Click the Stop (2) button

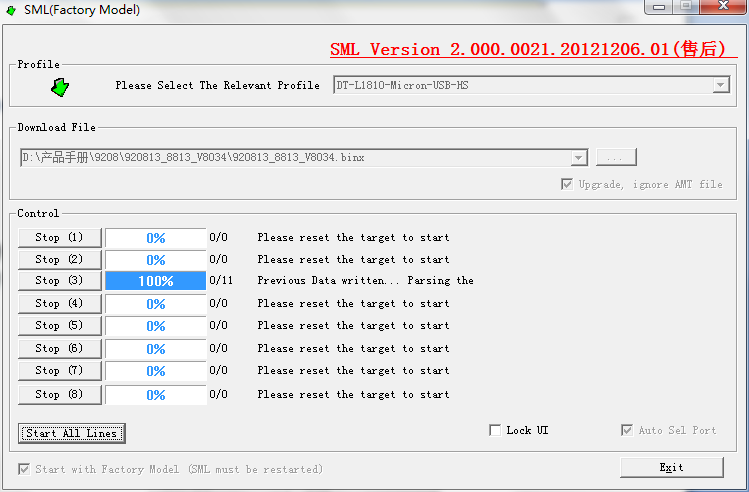[x=60, y=259]
